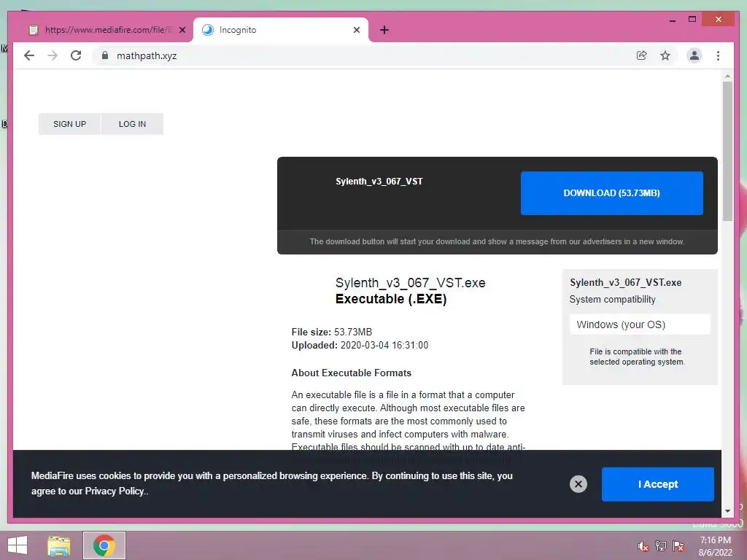Image resolution: width=747 pixels, height=560 pixels.
Task: Close the Incognito tab
Action: click(356, 30)
